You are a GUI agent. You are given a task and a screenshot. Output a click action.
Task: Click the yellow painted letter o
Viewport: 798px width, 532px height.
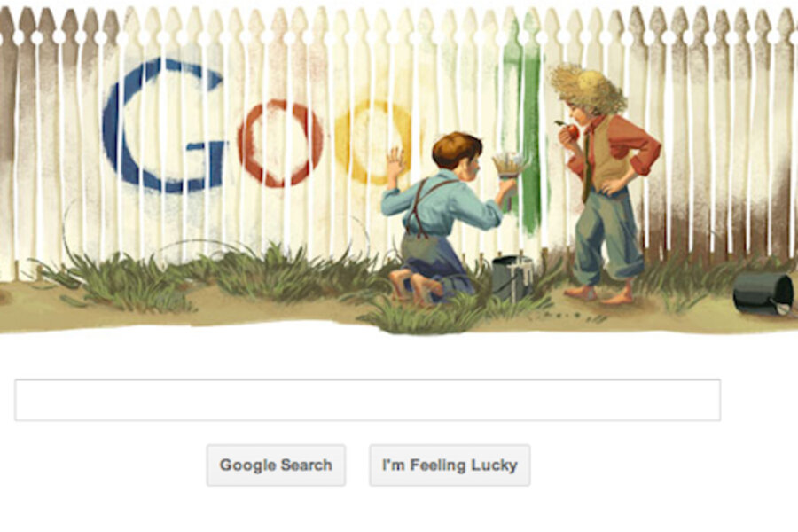pyautogui.click(x=374, y=143)
